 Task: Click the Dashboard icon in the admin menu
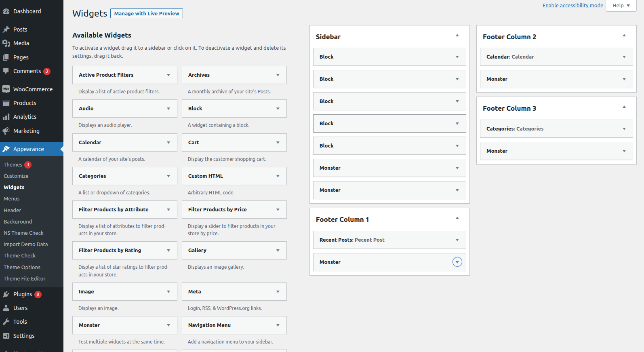pos(6,11)
